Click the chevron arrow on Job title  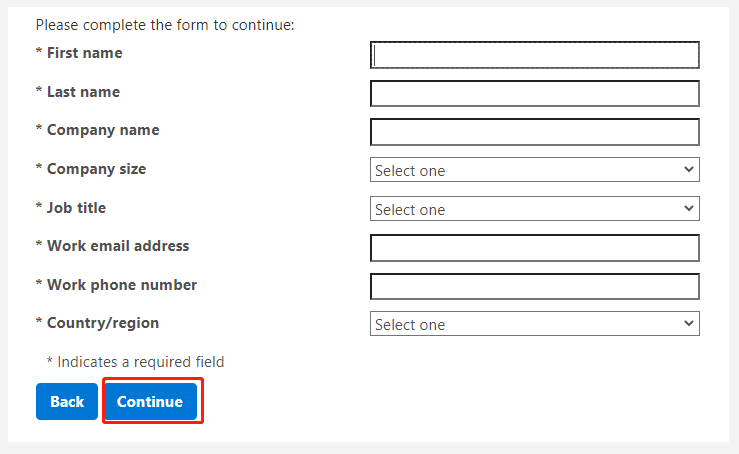689,208
